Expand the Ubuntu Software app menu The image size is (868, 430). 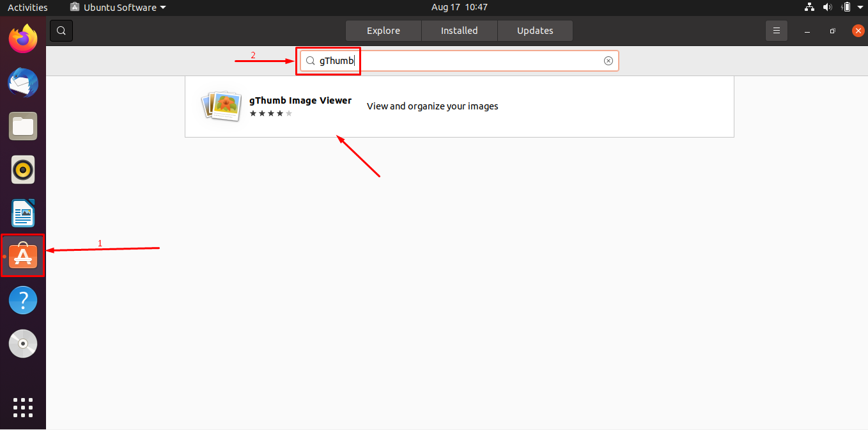click(x=118, y=7)
